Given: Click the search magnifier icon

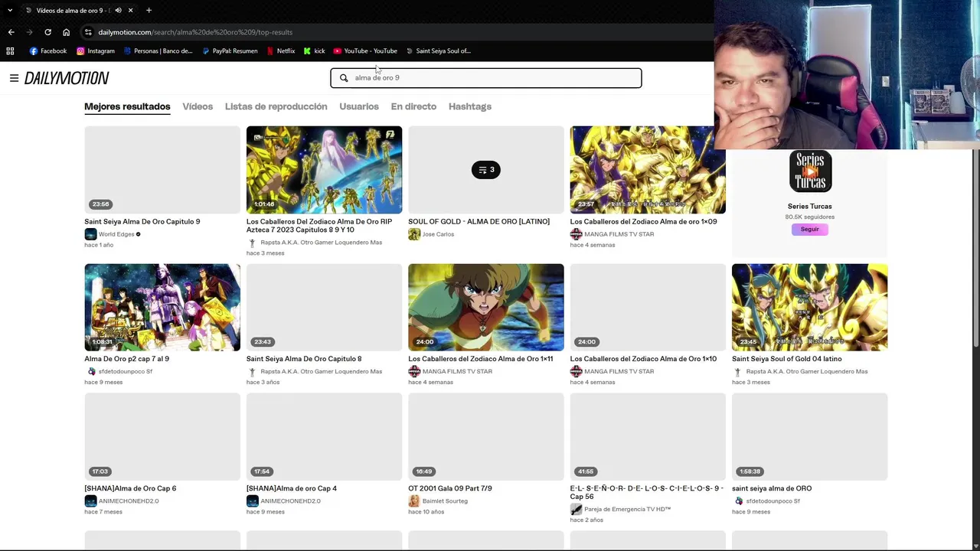Looking at the screenshot, I should (344, 78).
